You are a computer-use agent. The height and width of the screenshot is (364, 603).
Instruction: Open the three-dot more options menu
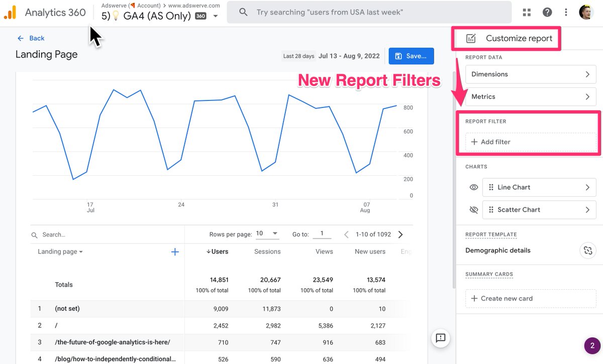pos(566,12)
